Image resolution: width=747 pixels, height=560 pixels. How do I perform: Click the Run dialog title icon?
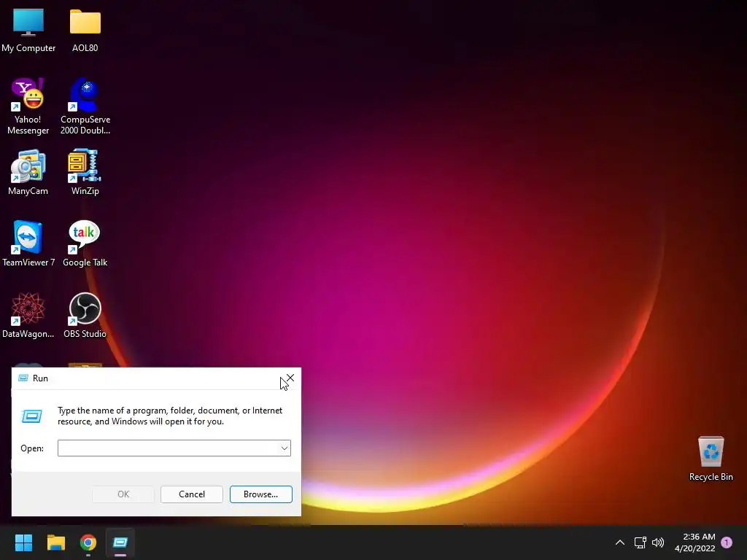[x=23, y=378]
